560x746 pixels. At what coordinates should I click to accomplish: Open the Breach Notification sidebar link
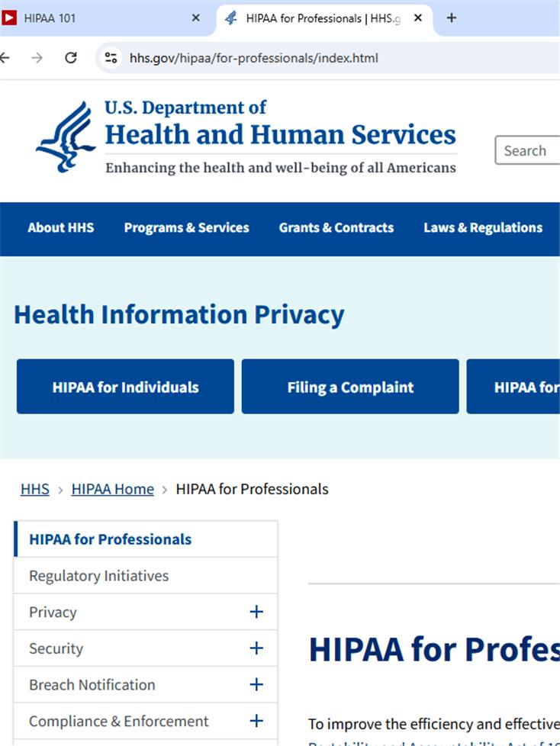coord(92,685)
